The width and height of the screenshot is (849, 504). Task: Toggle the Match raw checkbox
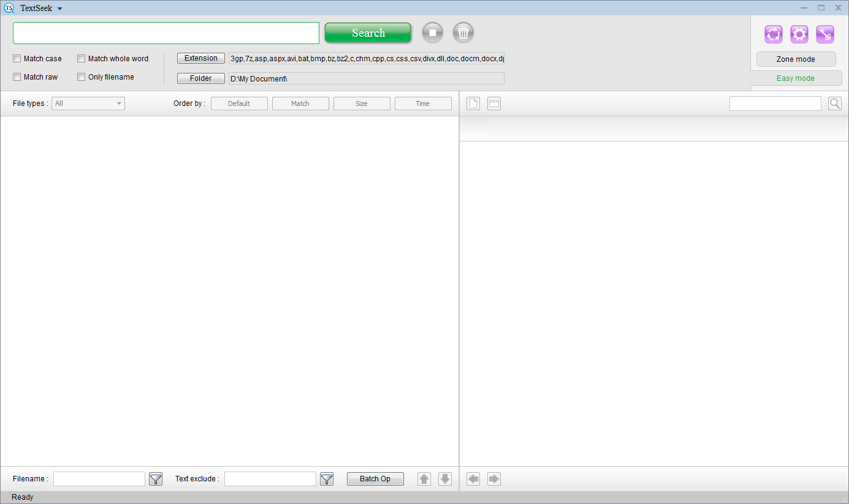click(17, 77)
